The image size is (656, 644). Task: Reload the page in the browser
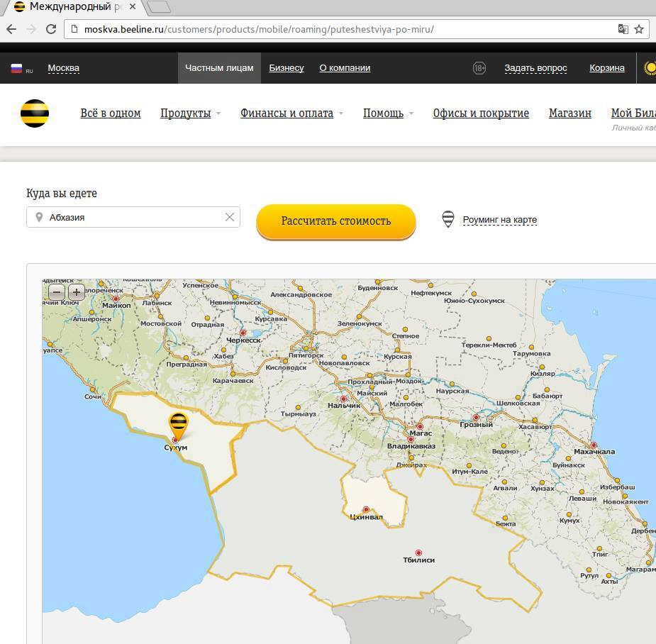coord(50,29)
